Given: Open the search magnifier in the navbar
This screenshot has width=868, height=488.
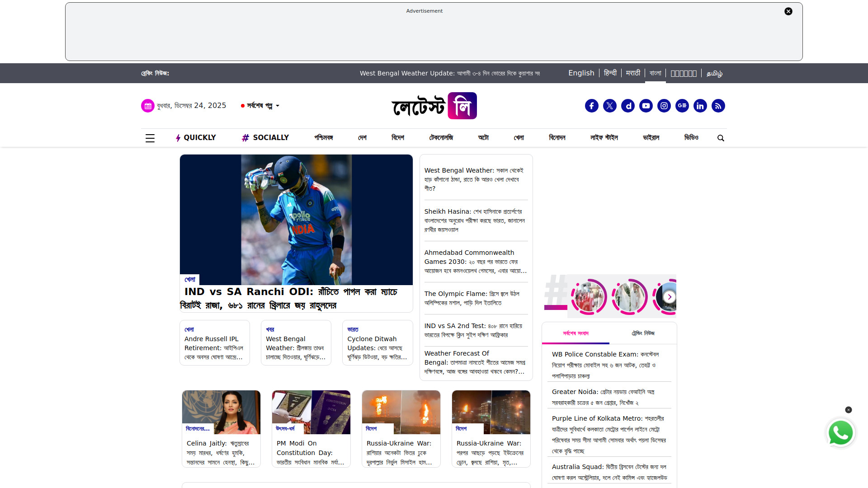Looking at the screenshot, I should (721, 138).
